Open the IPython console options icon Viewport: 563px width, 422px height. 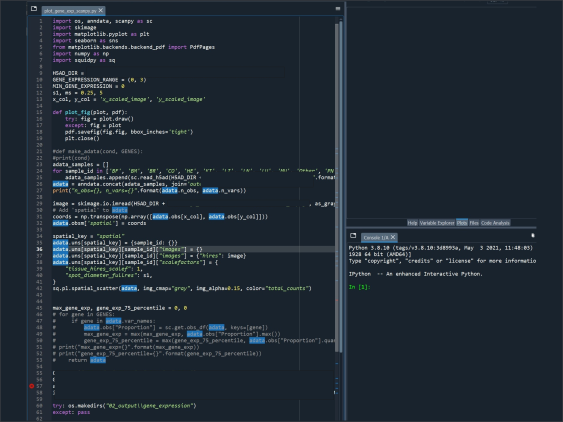[x=532, y=235]
